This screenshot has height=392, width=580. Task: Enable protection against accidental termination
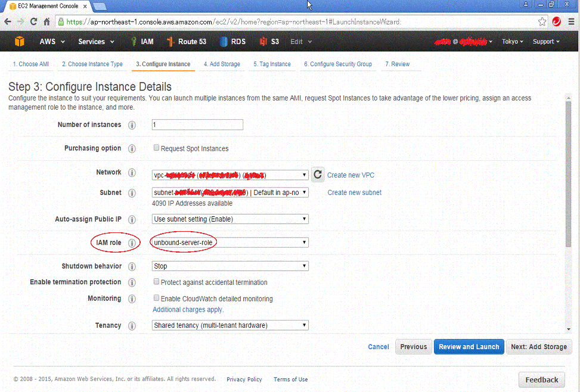156,281
